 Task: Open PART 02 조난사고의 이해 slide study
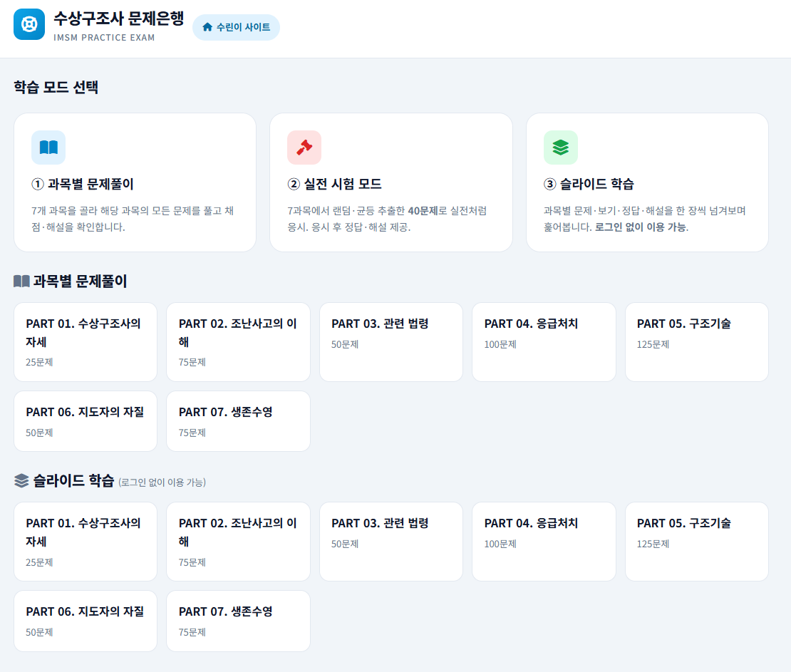point(238,542)
